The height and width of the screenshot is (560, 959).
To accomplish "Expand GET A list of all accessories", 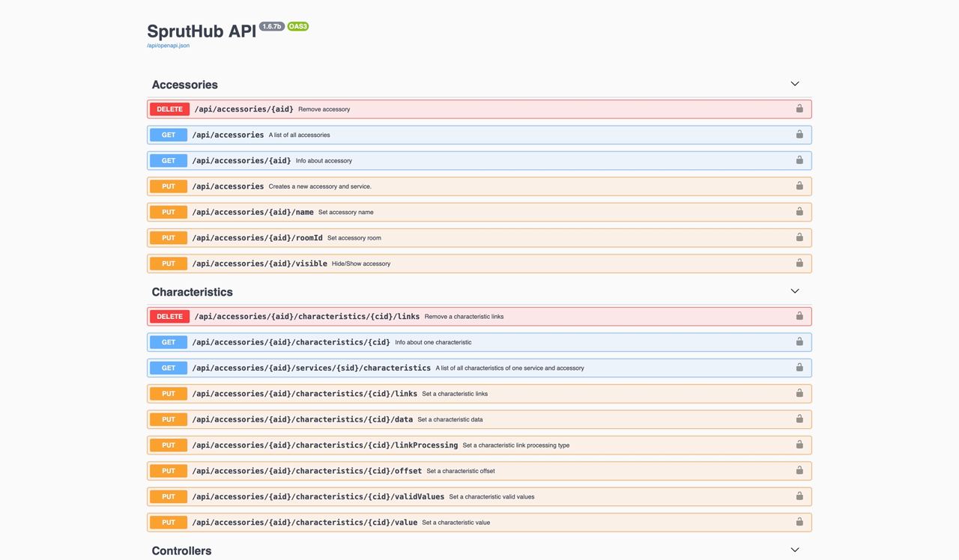I will (x=479, y=135).
